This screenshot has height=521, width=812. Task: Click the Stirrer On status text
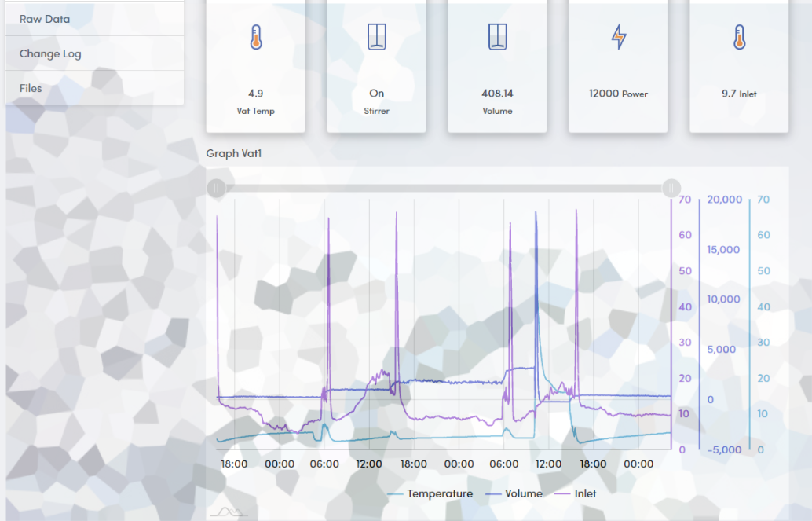click(377, 94)
